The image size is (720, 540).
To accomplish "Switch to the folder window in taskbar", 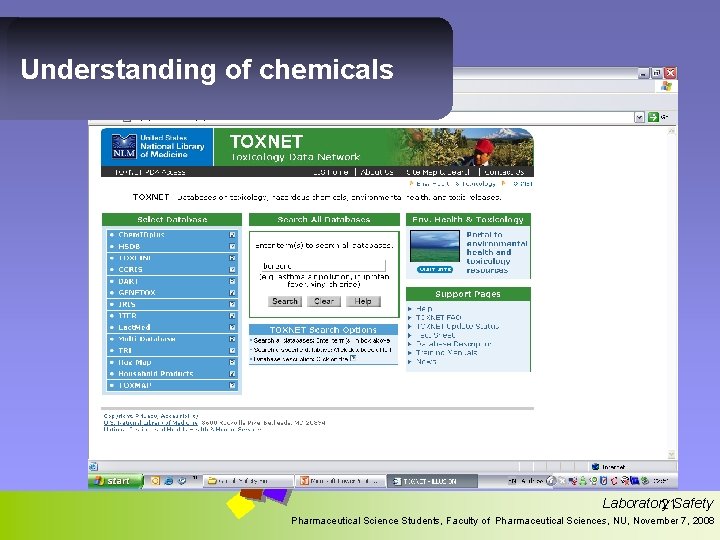I will (x=248, y=481).
